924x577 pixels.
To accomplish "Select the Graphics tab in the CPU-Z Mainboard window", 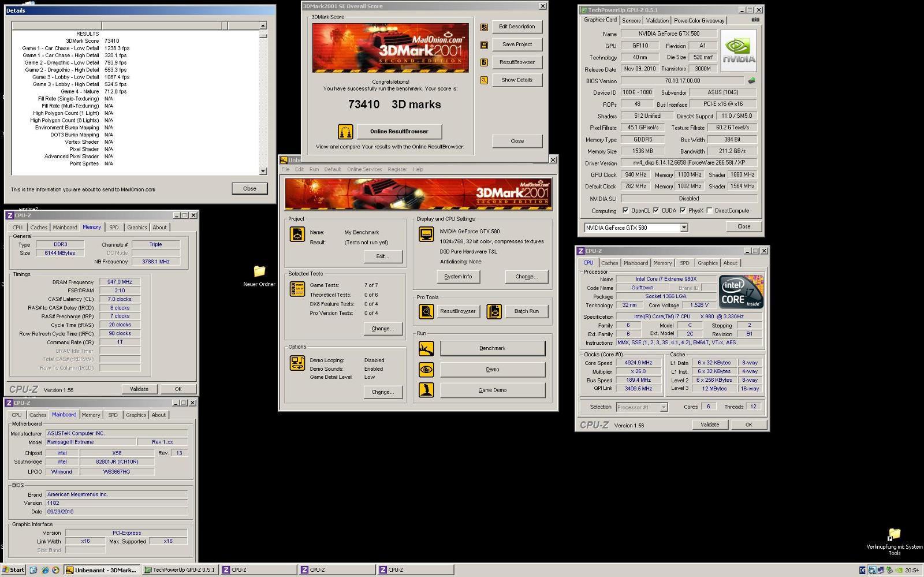I will pos(136,415).
